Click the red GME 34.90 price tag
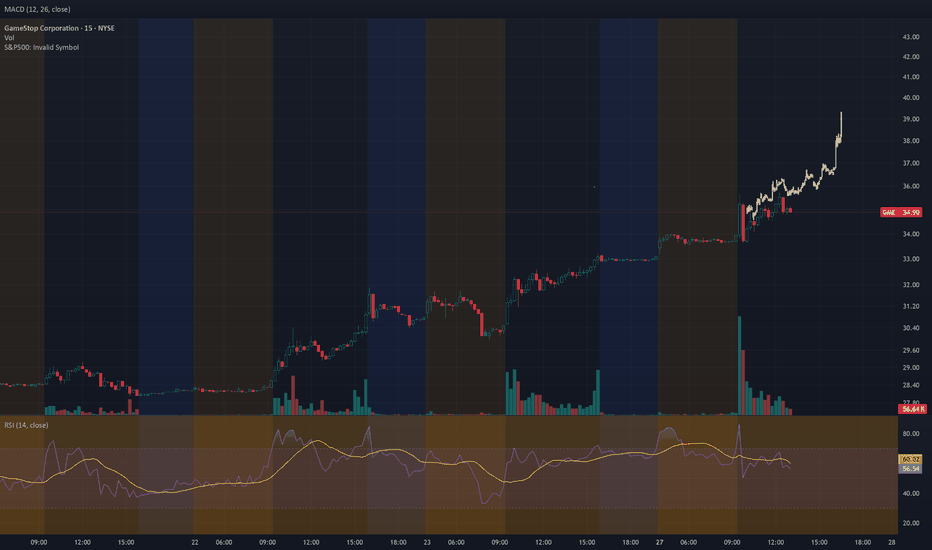 [901, 212]
